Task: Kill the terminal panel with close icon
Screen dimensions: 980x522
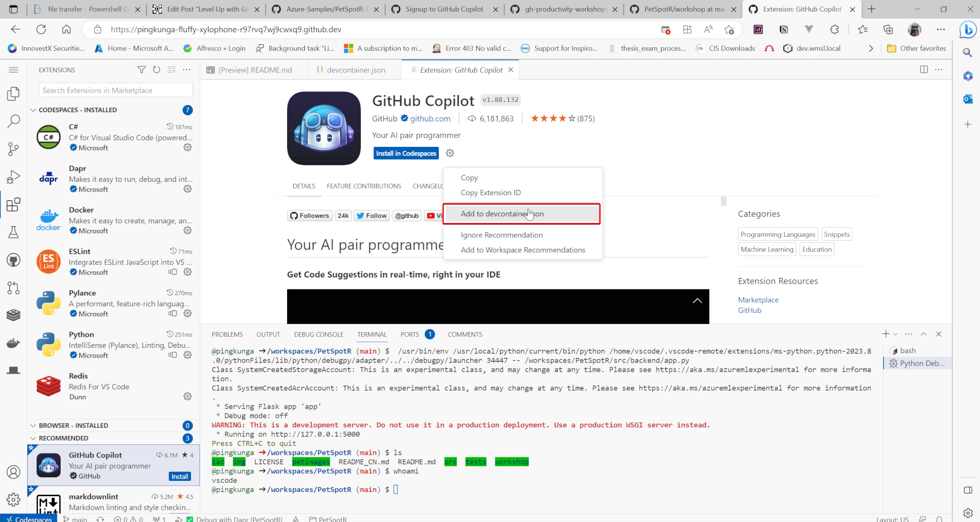Action: pos(938,334)
